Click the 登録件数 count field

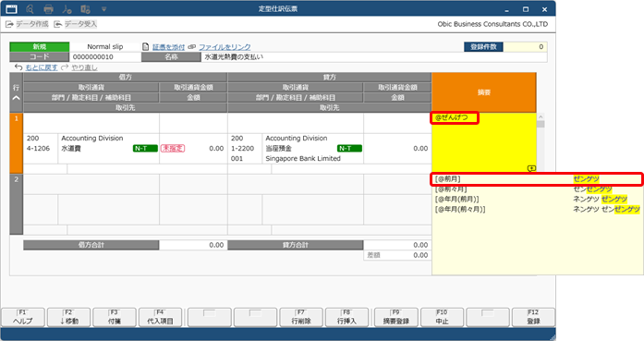point(525,47)
